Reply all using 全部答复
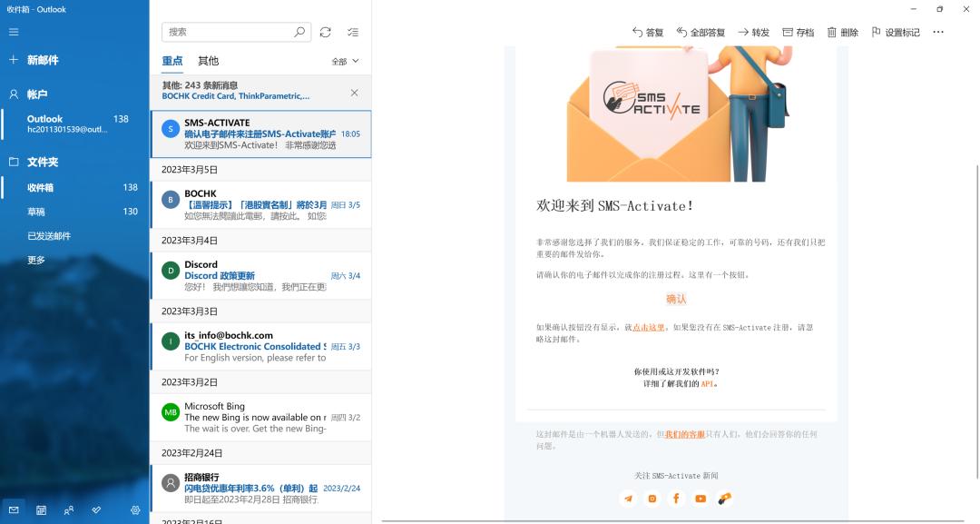This screenshot has height=524, width=980. tap(701, 33)
